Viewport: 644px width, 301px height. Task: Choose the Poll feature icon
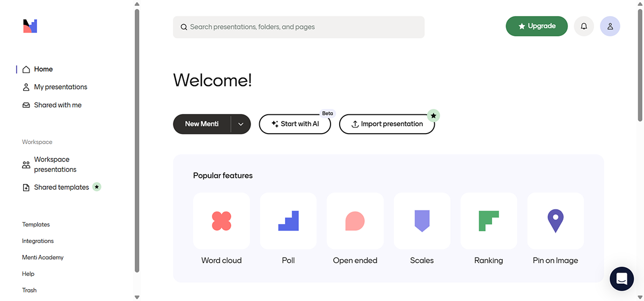[x=288, y=221]
